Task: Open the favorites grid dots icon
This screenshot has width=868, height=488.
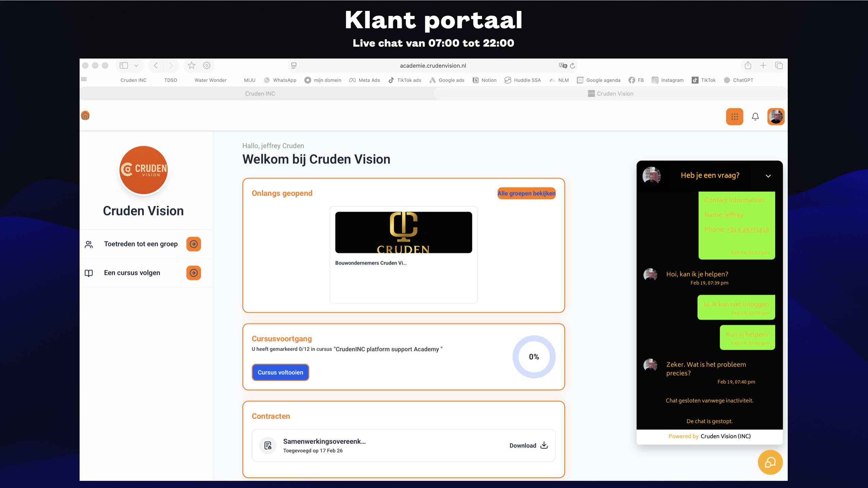Action: pyautogui.click(x=84, y=79)
